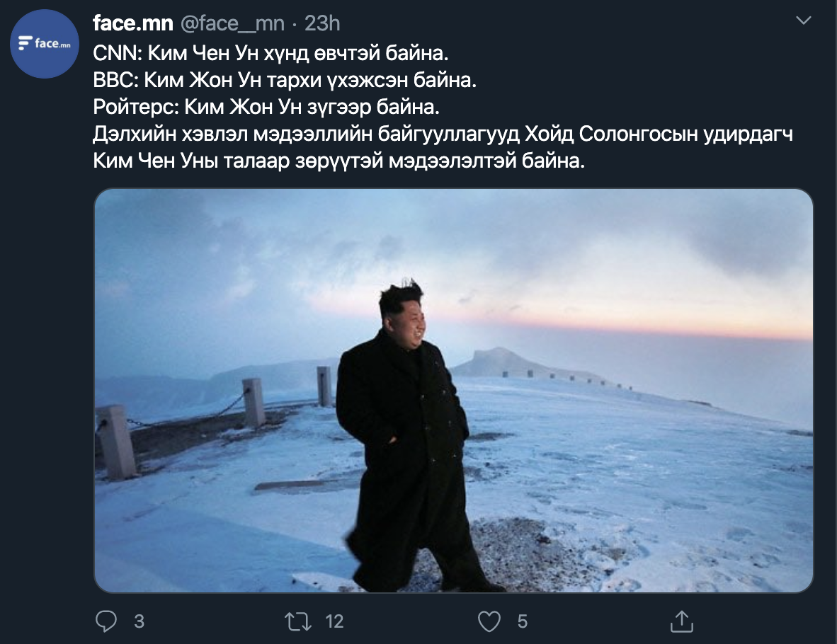Open the reply speech bubble icon
837x644 pixels.
[106, 621]
